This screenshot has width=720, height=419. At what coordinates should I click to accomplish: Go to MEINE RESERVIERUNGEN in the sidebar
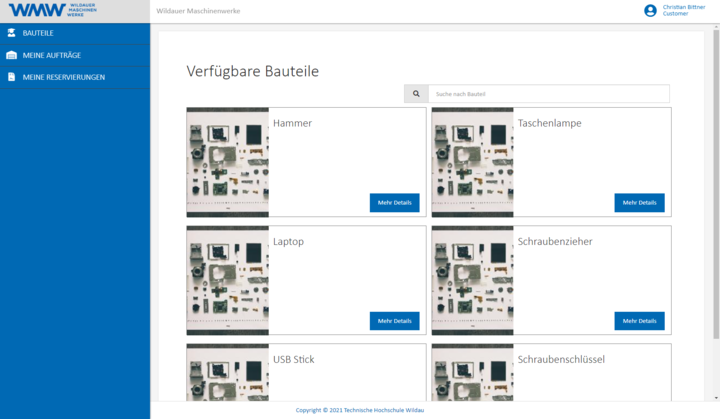75,78
